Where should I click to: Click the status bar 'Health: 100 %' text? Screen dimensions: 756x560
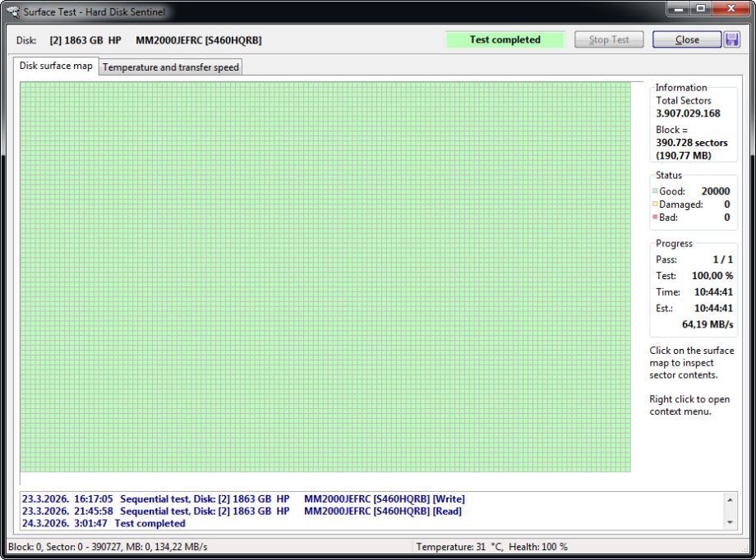pyautogui.click(x=538, y=547)
